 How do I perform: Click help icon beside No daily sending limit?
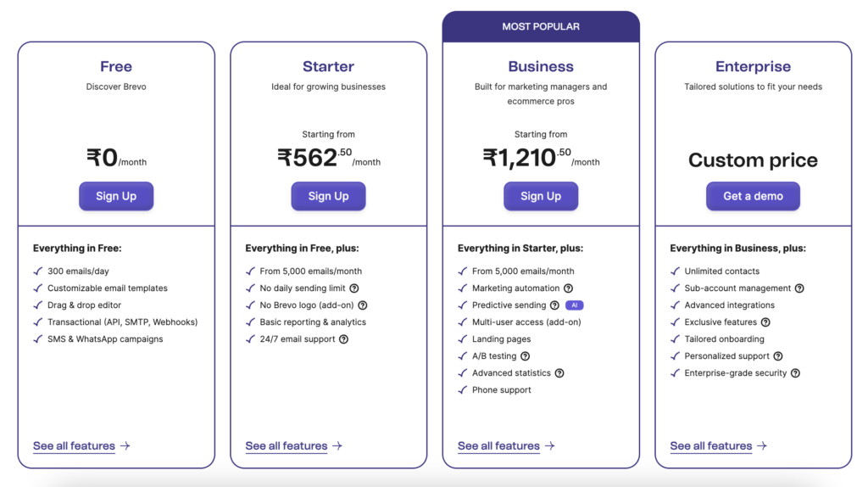pyautogui.click(x=354, y=288)
